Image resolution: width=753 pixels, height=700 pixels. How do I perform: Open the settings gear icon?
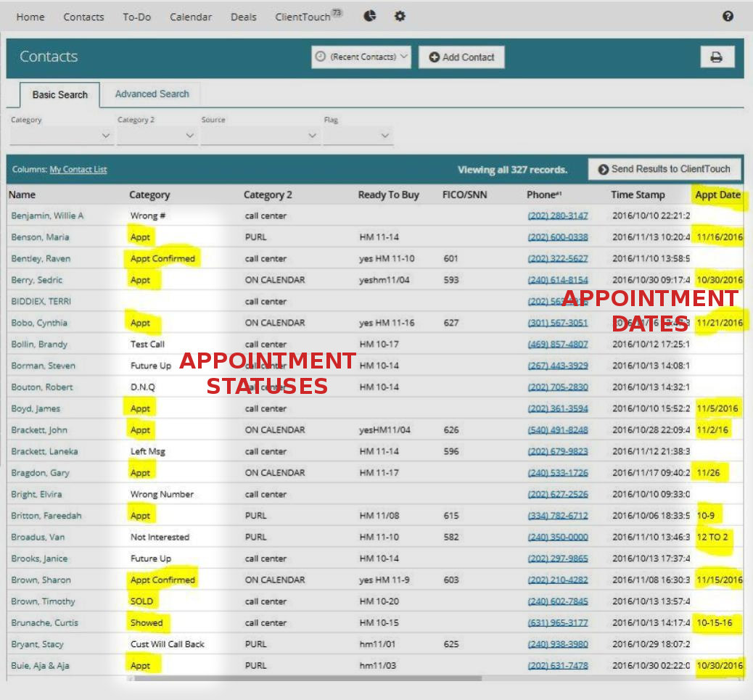400,16
